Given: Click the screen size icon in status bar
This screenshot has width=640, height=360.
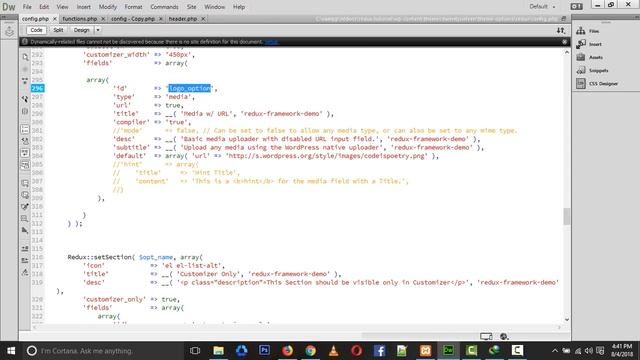Looking at the screenshot, I should (486, 336).
